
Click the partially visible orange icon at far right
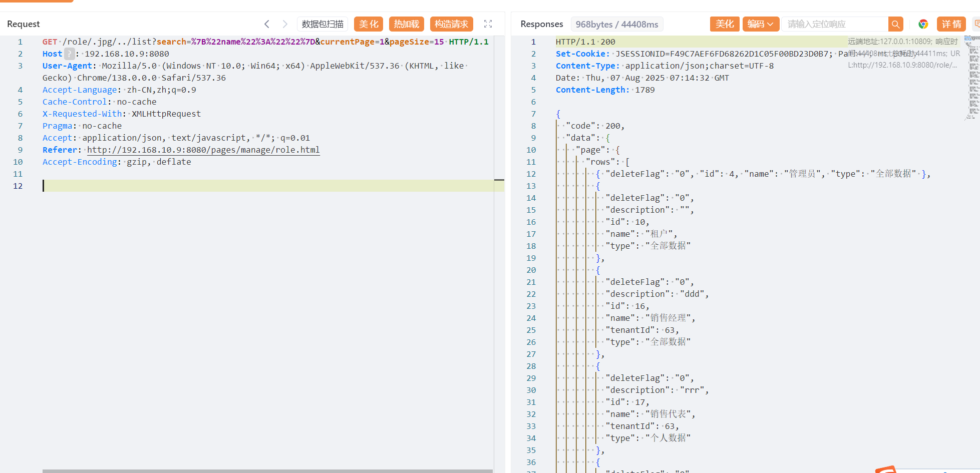(976, 24)
